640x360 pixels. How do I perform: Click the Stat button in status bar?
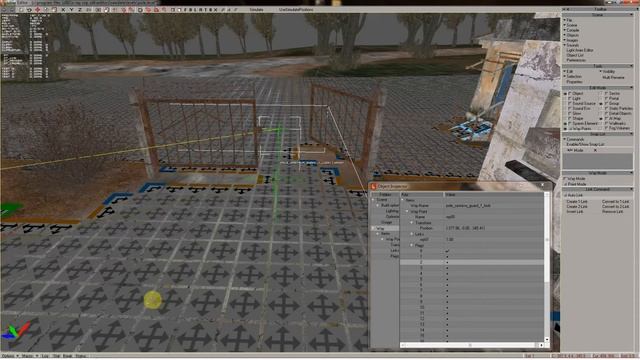click(x=57, y=356)
